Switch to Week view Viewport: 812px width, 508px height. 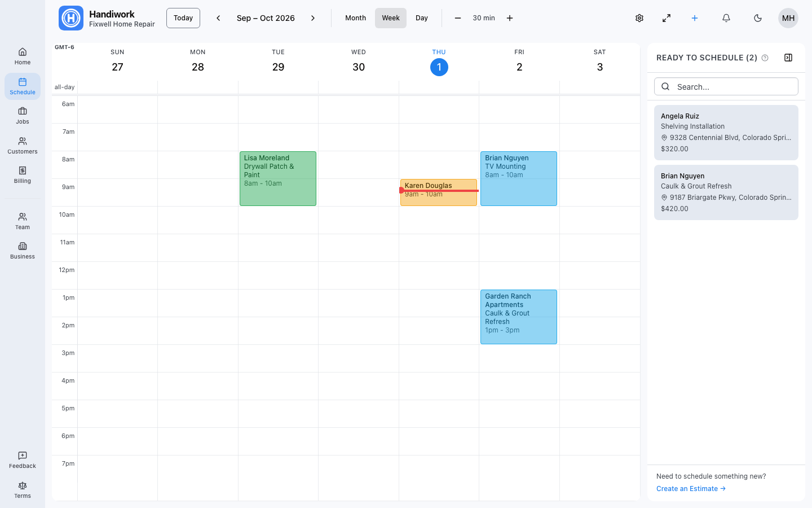pos(391,18)
